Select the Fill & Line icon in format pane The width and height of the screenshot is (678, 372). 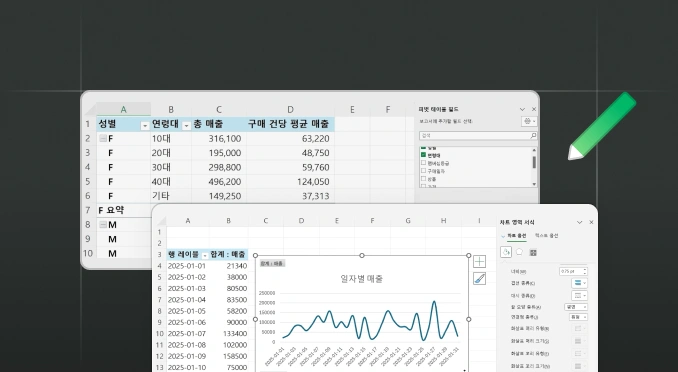click(506, 252)
